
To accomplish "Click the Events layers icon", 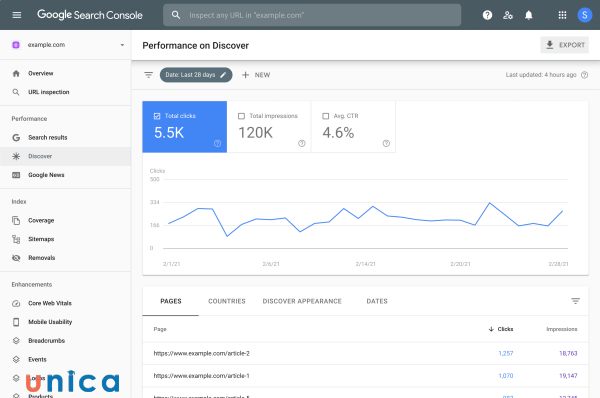I will coord(16,359).
